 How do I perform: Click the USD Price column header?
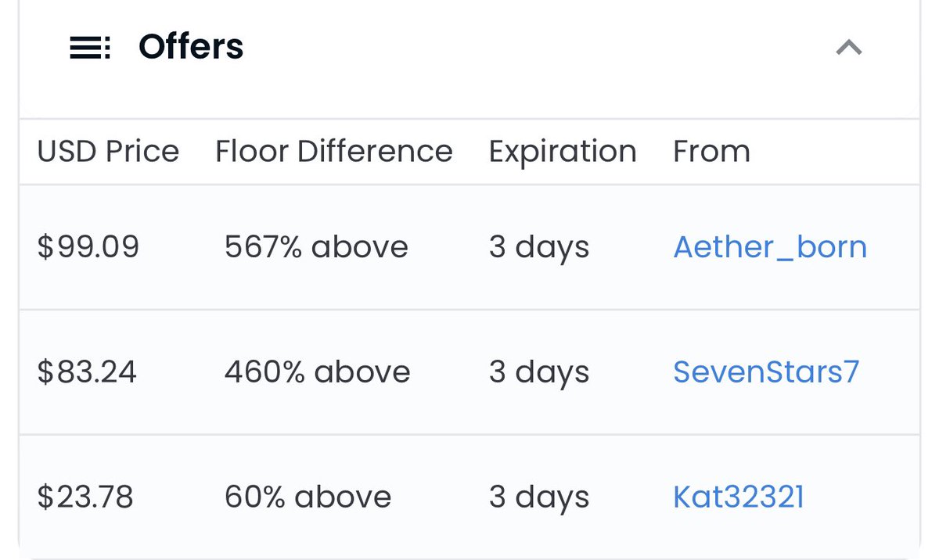(x=108, y=152)
